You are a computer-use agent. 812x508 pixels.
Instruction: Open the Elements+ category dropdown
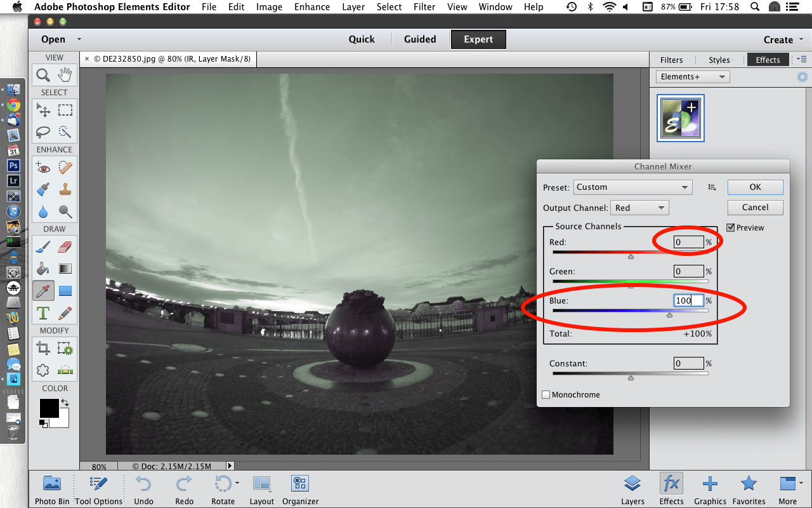pos(693,77)
